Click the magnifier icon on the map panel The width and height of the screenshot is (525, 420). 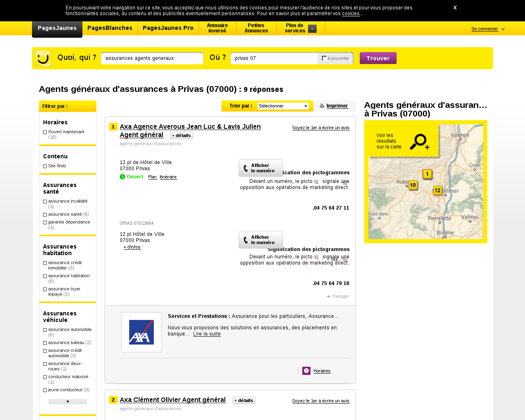coord(419,142)
